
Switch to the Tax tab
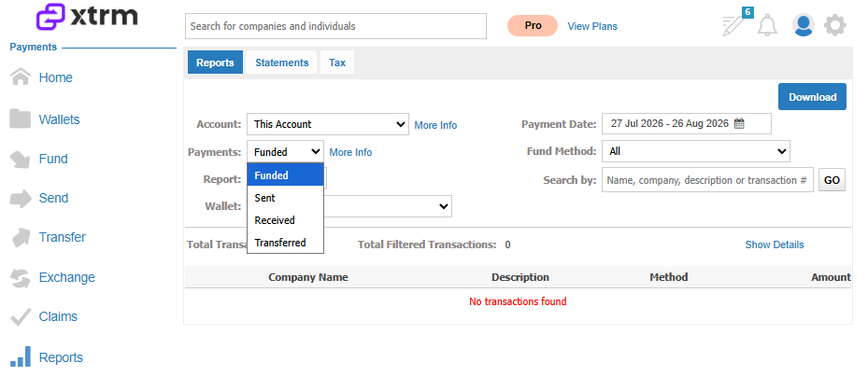coord(337,63)
